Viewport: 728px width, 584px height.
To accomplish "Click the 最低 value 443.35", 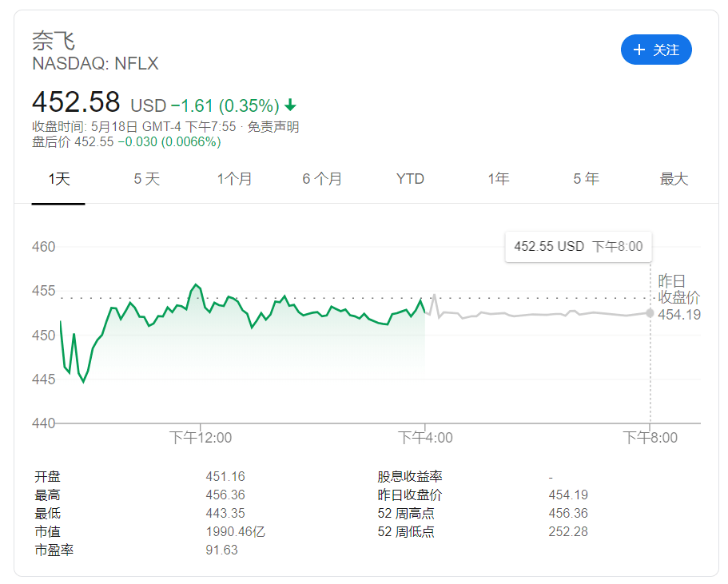I will click(225, 513).
